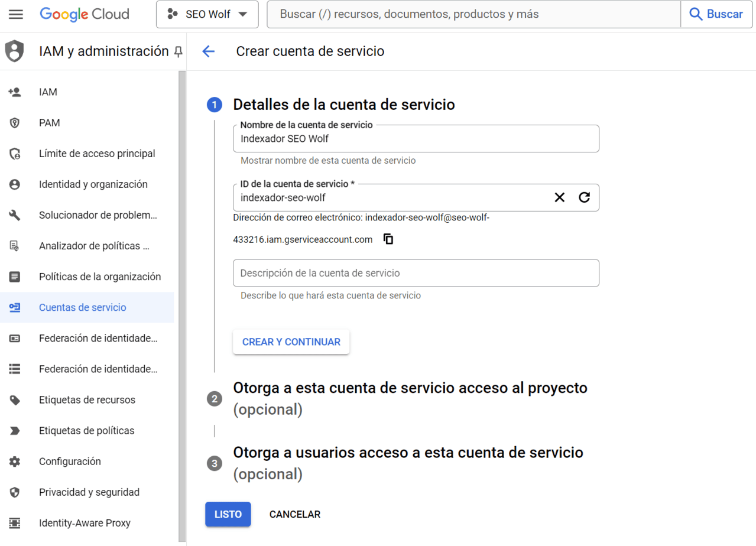Copy the service account email address
Image resolution: width=756 pixels, height=546 pixels.
388,239
